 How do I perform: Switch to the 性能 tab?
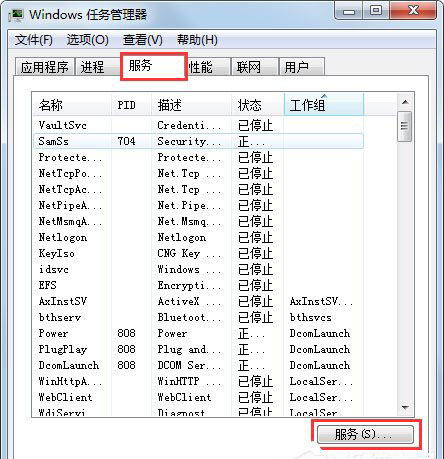coord(208,67)
